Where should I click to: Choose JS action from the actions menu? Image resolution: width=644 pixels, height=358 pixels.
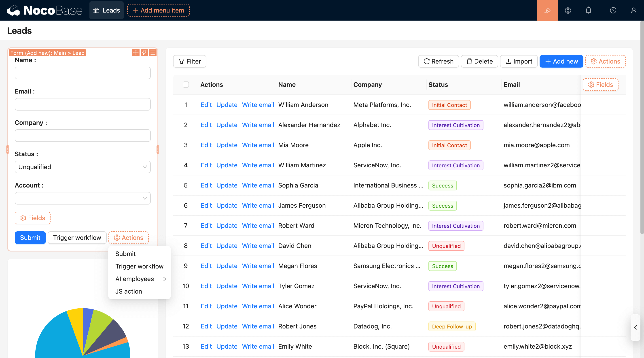pos(129,291)
